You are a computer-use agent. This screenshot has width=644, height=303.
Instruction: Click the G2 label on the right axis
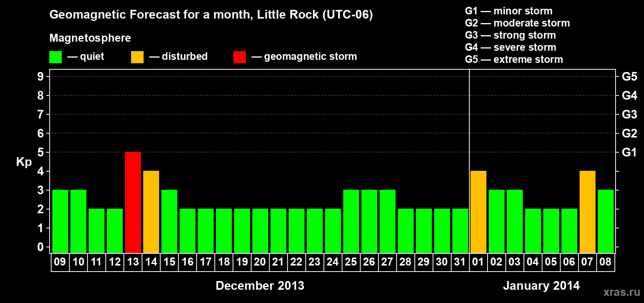coord(630,133)
